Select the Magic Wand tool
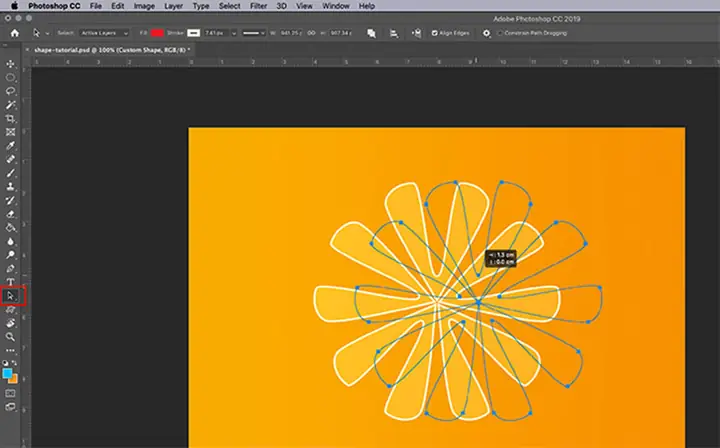Viewport: 720px width, 448px height. 10,105
